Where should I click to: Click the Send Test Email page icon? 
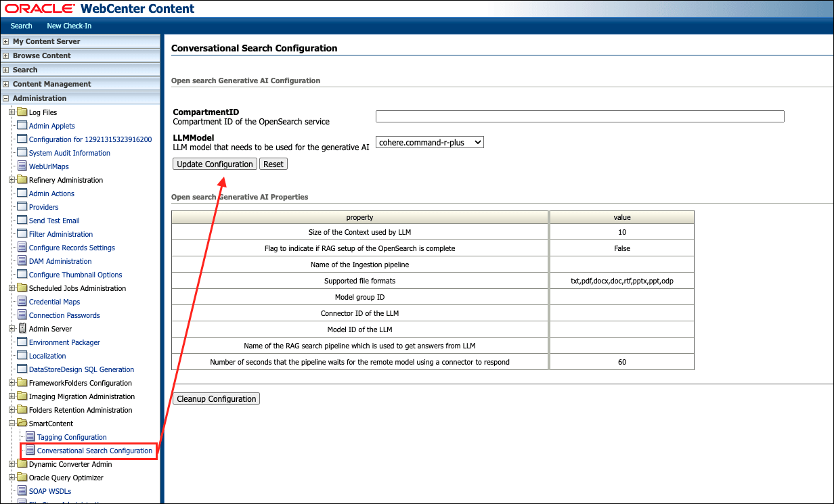(22, 221)
